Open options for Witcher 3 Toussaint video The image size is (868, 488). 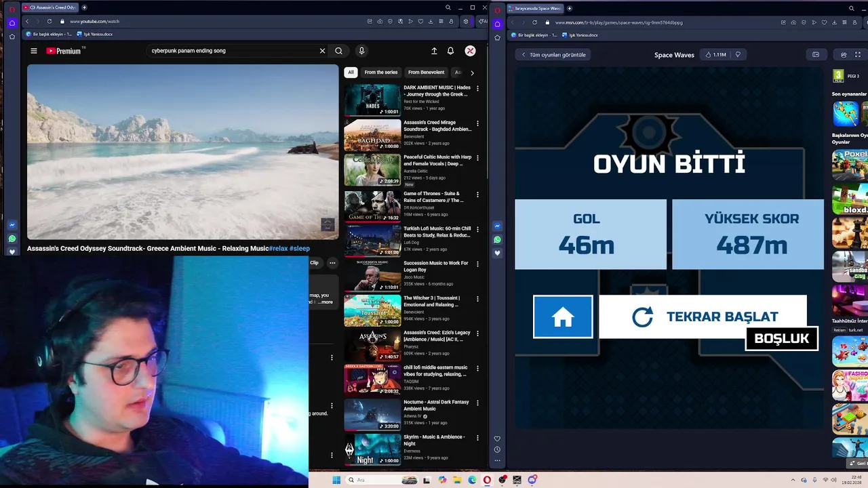pos(477,299)
